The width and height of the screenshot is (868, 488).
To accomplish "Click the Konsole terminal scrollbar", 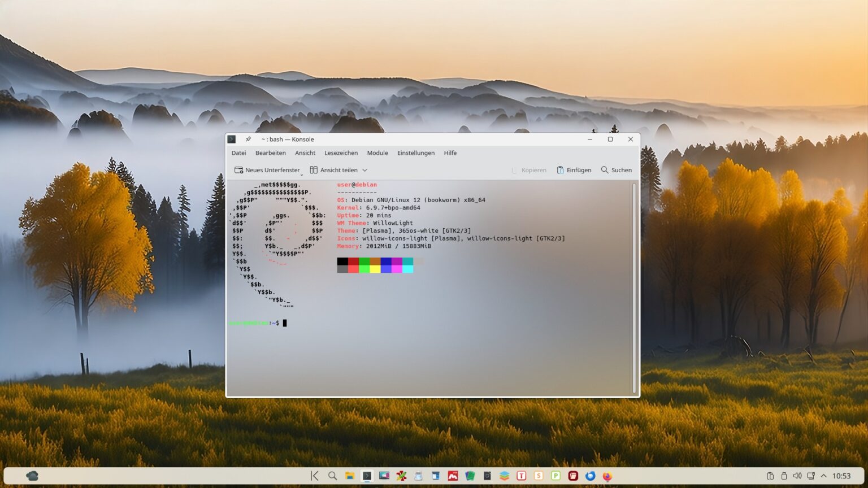I will pos(634,288).
